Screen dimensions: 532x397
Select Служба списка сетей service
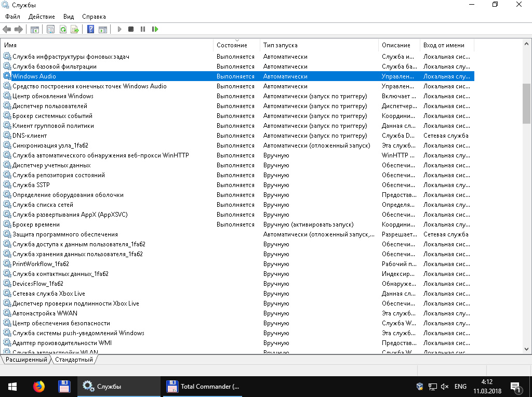tap(43, 205)
